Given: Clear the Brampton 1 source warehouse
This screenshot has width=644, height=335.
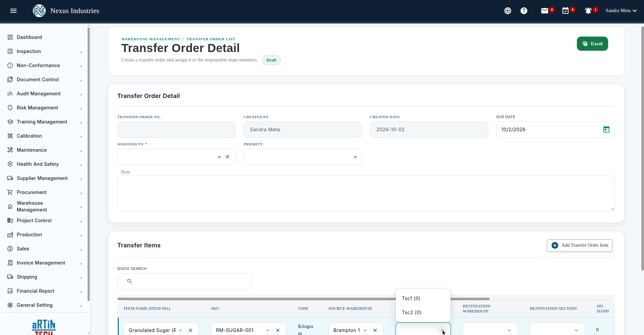Looking at the screenshot, I should (x=375, y=330).
